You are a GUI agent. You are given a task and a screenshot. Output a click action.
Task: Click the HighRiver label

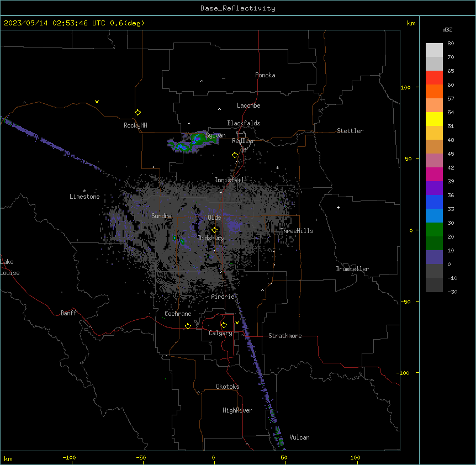click(237, 410)
